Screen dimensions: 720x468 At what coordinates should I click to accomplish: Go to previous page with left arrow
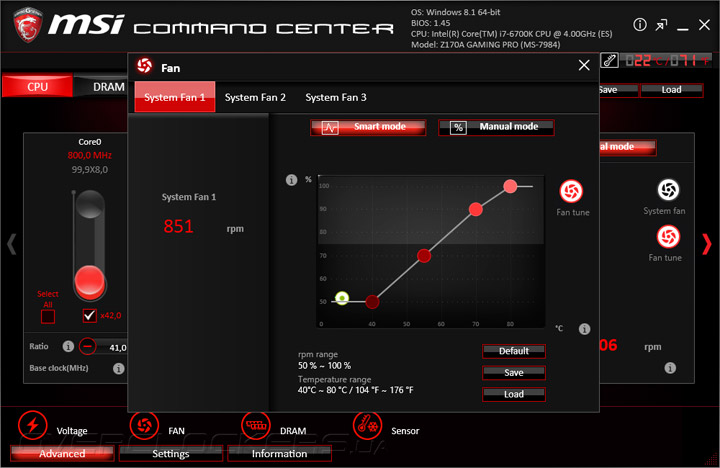tap(11, 244)
